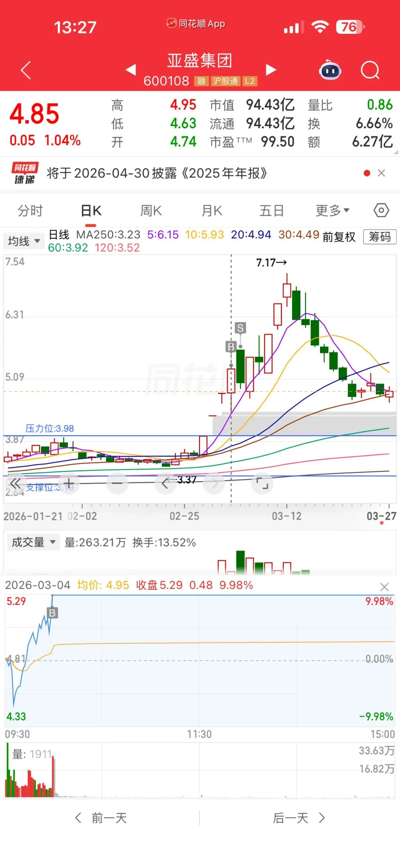Tap the back arrow in the header
Viewport: 400px width, 868px height.
tap(26, 70)
